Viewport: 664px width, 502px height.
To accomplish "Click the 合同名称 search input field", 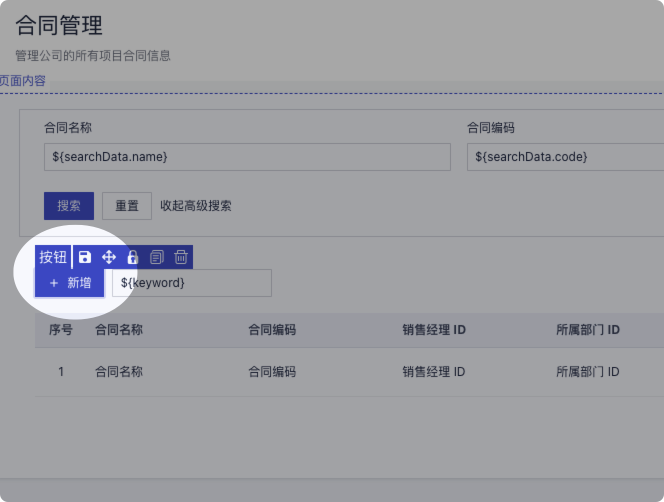I will pos(247,157).
